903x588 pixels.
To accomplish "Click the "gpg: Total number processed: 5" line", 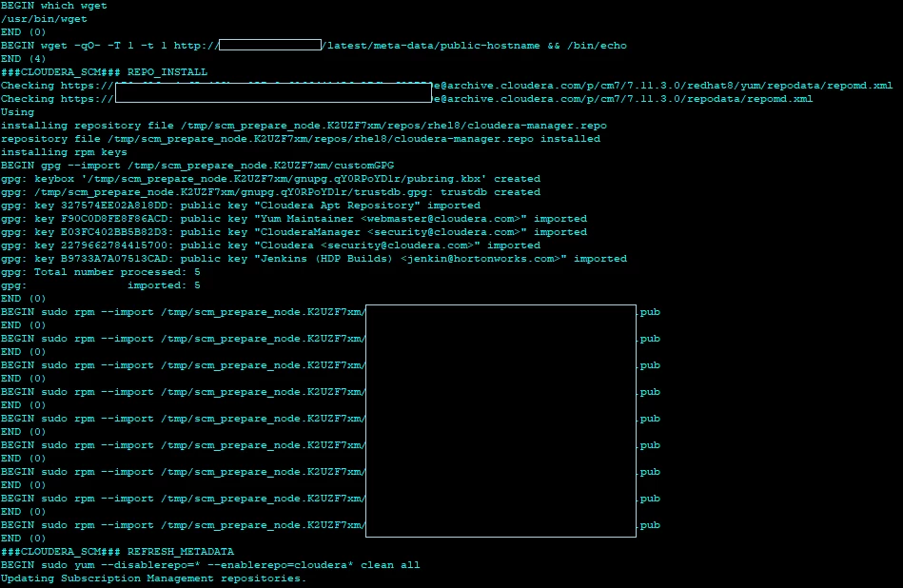I will (x=101, y=272).
